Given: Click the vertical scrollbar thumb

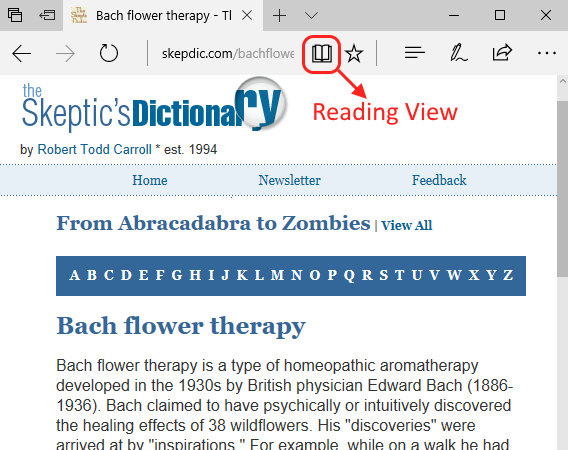Looking at the screenshot, I should pyautogui.click(x=562, y=188).
